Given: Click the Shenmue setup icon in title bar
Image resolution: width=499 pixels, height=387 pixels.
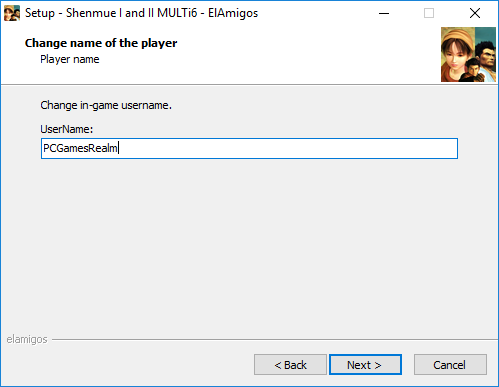Looking at the screenshot, I should coord(12,13).
